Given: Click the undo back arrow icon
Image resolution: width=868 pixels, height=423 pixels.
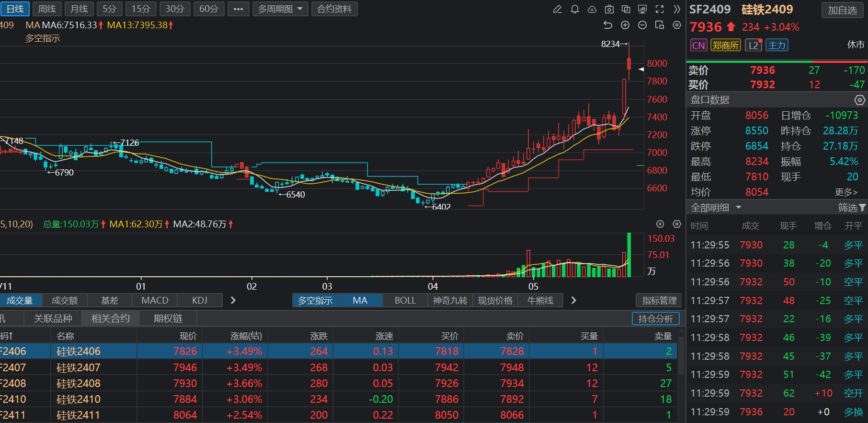Looking at the screenshot, I should click(x=608, y=25).
